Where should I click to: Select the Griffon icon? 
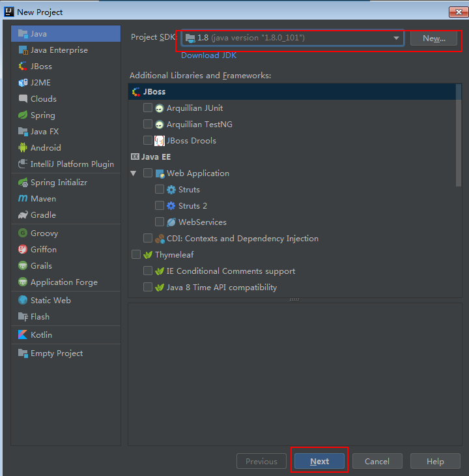pos(23,250)
